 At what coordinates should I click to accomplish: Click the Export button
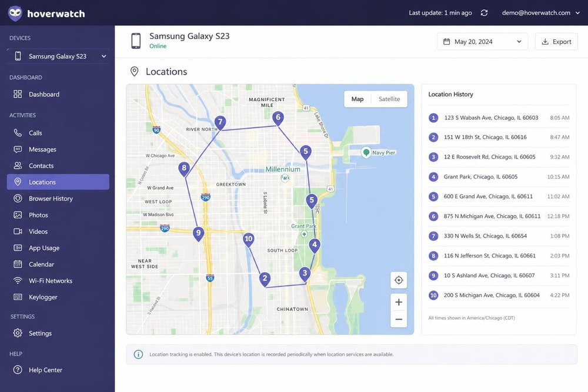(x=556, y=42)
